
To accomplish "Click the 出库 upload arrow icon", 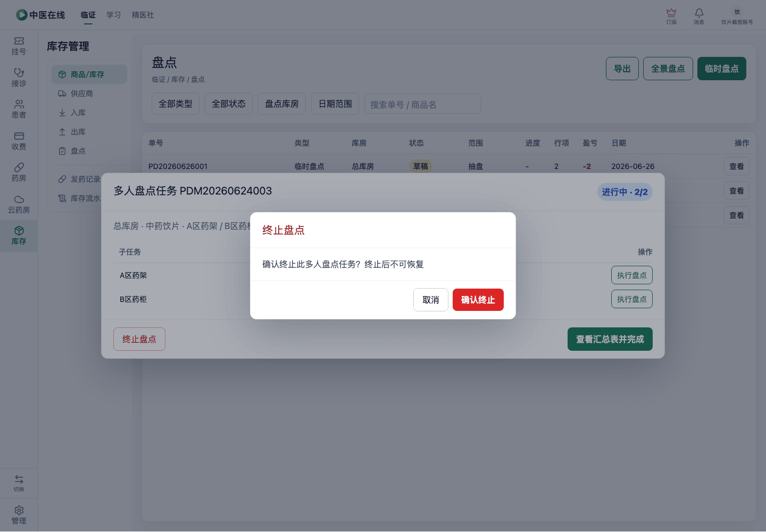I will coord(62,132).
